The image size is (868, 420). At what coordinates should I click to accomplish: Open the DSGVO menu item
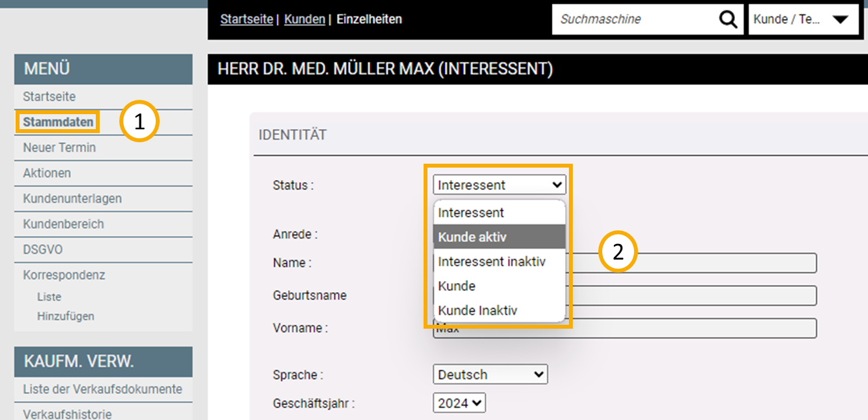(x=42, y=250)
